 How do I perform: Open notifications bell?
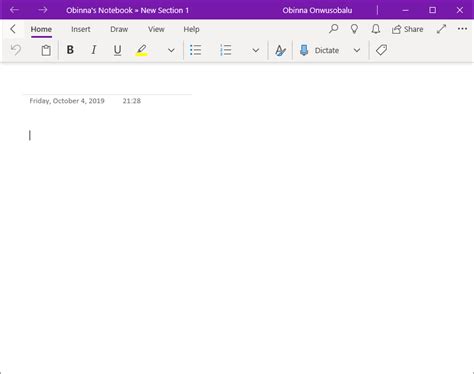376,29
